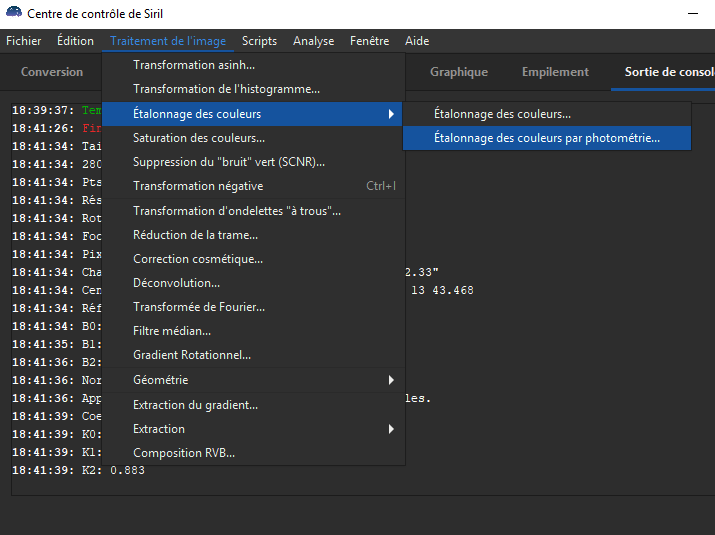The width and height of the screenshot is (715, 535).
Task: Choose Composition RVB...
Action: pyautogui.click(x=254, y=453)
